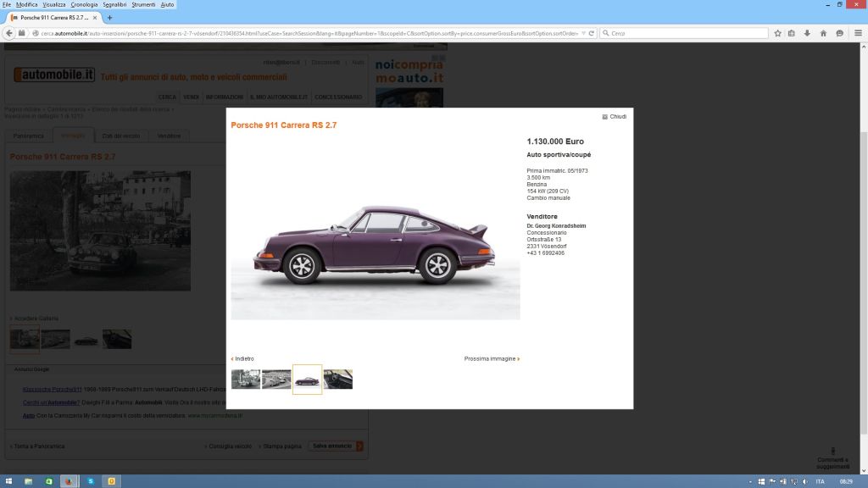Viewport: 868px width, 488px height.
Task: Open volume control in system tray
Action: 805,482
